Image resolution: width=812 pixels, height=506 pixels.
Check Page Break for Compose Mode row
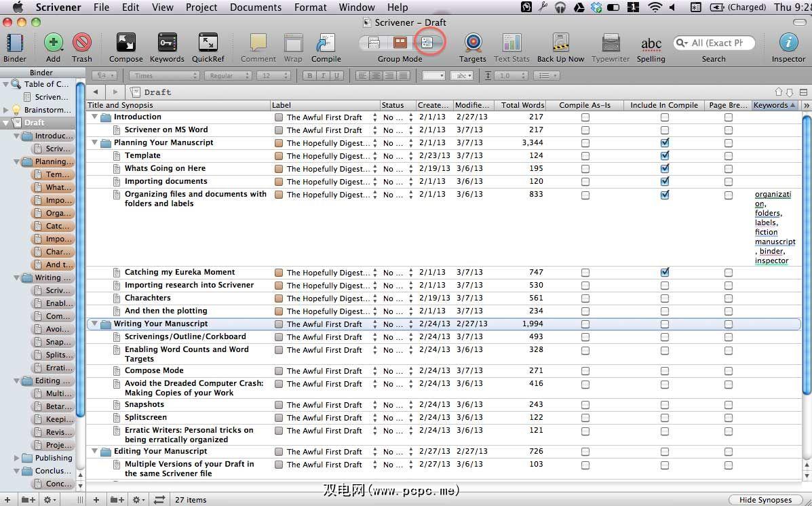729,371
